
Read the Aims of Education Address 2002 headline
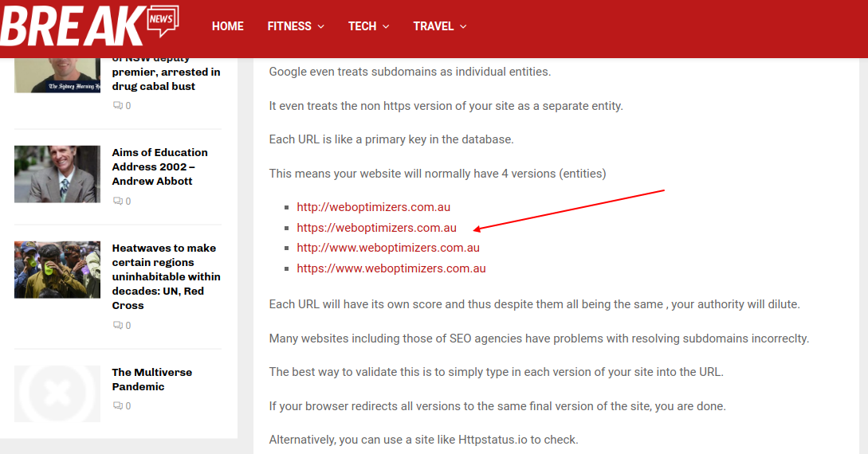click(x=159, y=166)
